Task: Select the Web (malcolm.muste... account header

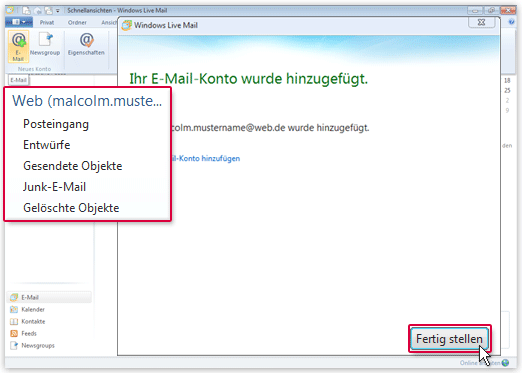Action: pos(87,101)
